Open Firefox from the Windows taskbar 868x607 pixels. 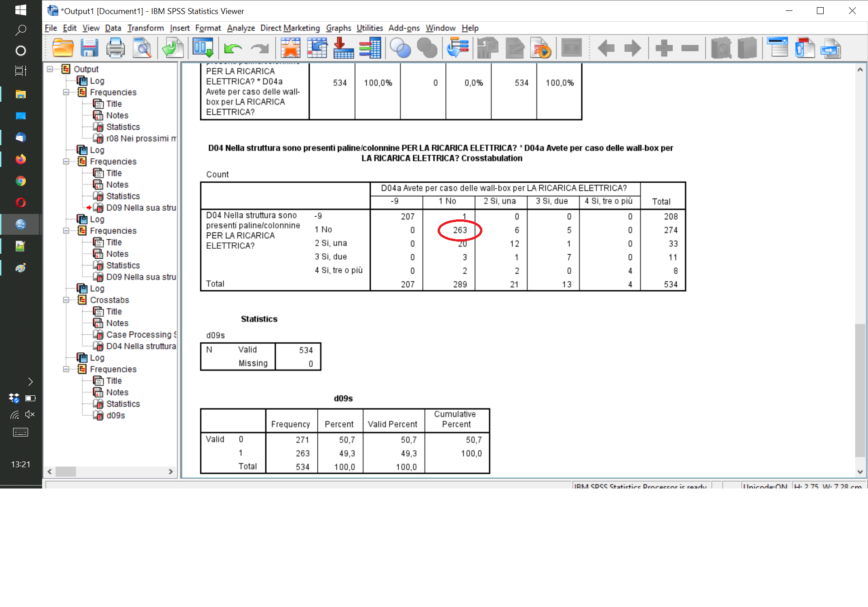click(21, 159)
